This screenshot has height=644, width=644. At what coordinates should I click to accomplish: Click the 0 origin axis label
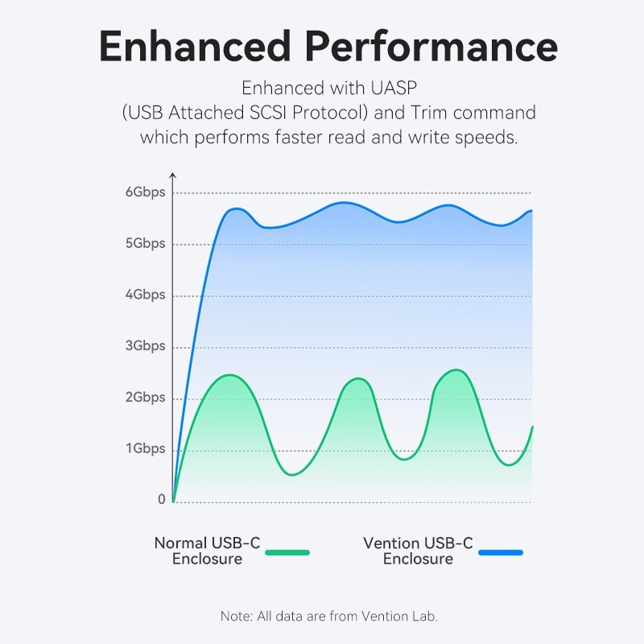tap(161, 500)
